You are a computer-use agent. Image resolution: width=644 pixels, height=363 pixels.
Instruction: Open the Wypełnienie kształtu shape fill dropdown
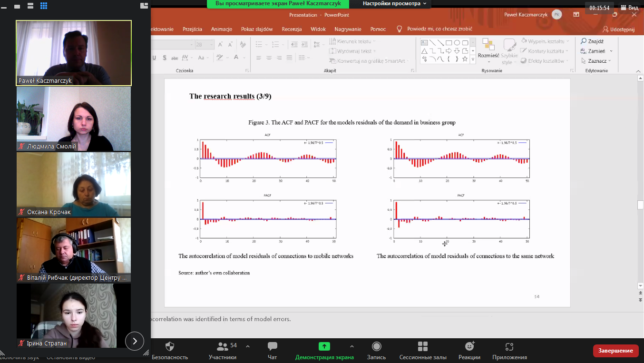546,41
